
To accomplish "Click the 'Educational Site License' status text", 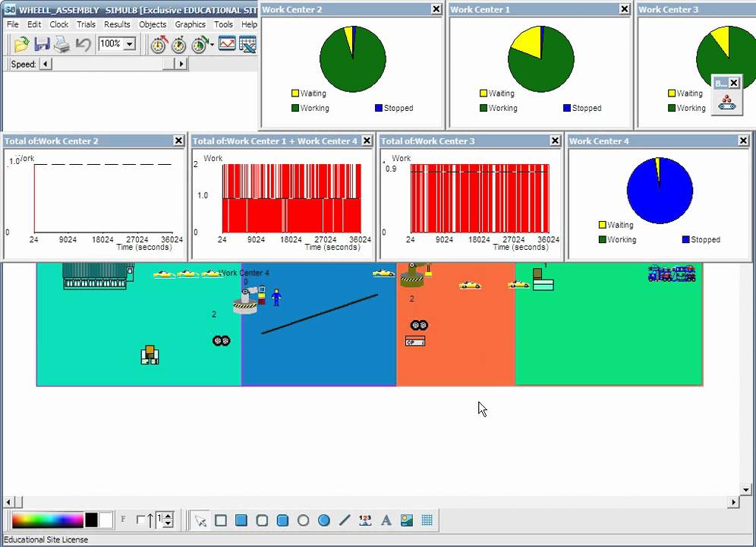I will coord(46,539).
